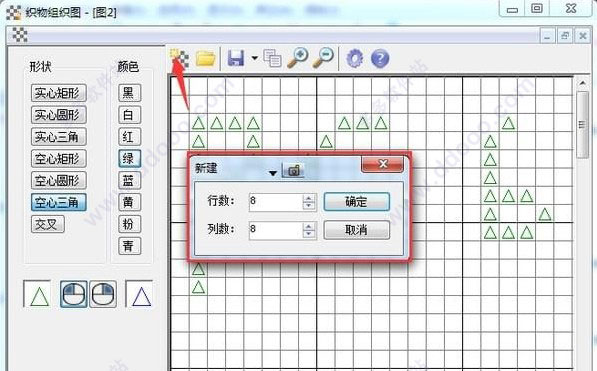Expand the save dropdown arrow
This screenshot has height=371, width=597.
point(254,58)
